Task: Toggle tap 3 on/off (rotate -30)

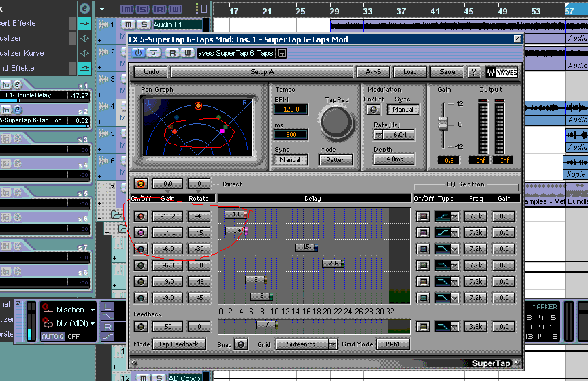Action: pos(141,249)
